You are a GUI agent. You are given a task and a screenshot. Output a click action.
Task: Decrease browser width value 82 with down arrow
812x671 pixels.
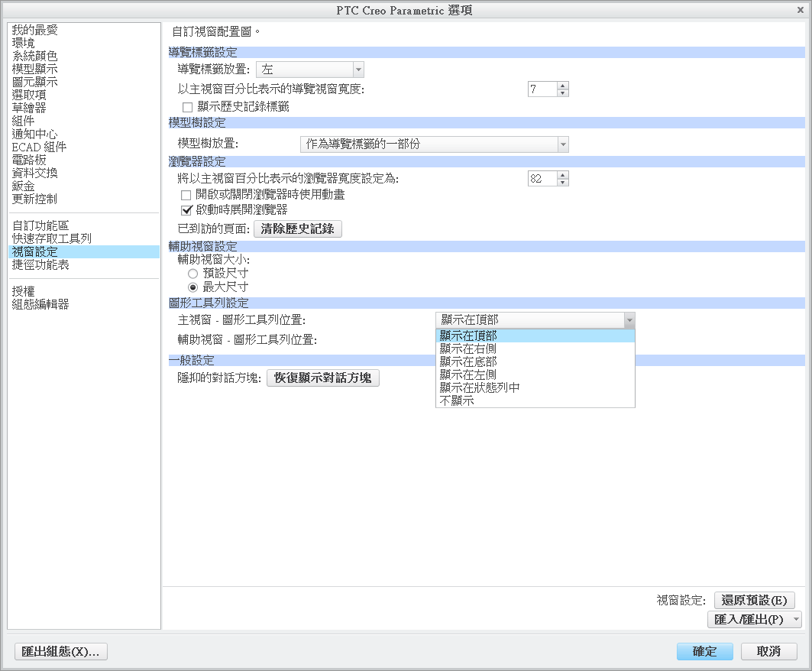point(562,182)
